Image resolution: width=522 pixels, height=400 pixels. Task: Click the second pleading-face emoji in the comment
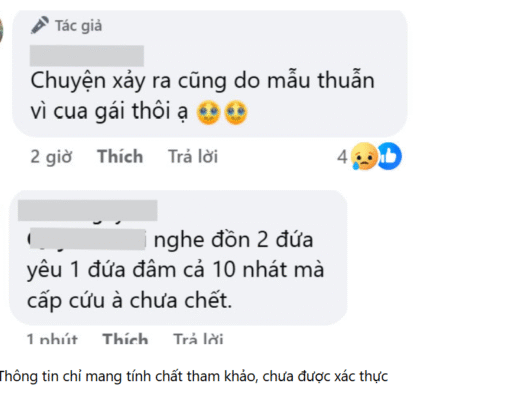click(236, 112)
